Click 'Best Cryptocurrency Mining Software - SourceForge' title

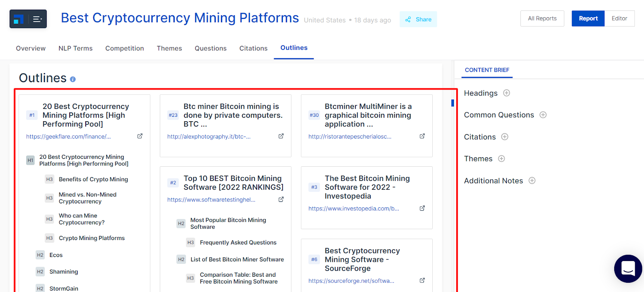pos(362,259)
